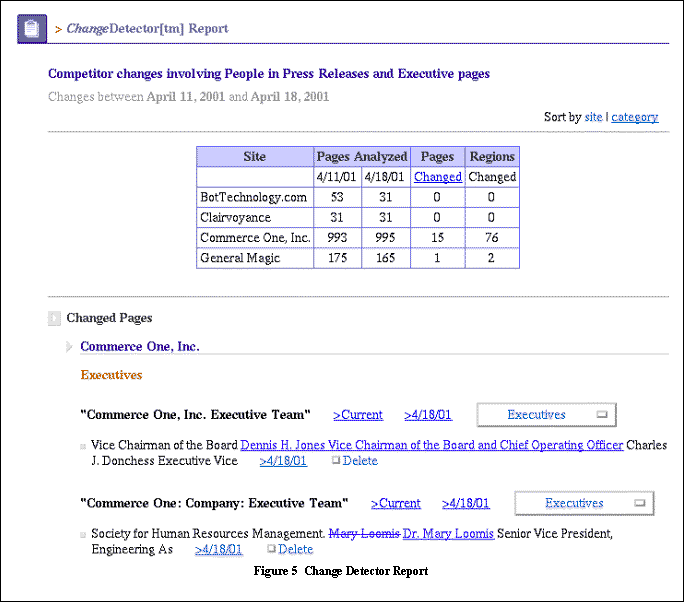686x604 pixels.
Task: Open Executives dropdown for Commerce One: Company: Executive Team
Action: (x=584, y=503)
